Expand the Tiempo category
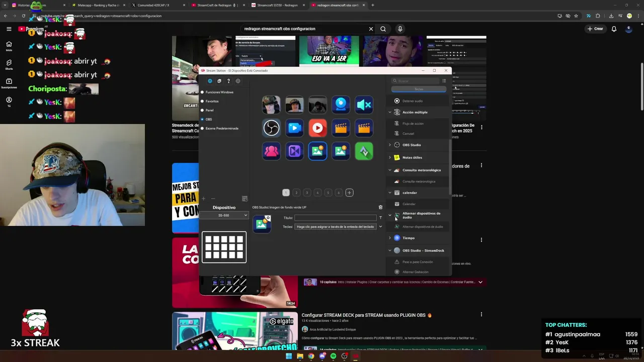Viewport: 644px width, 362px height. [x=389, y=238]
